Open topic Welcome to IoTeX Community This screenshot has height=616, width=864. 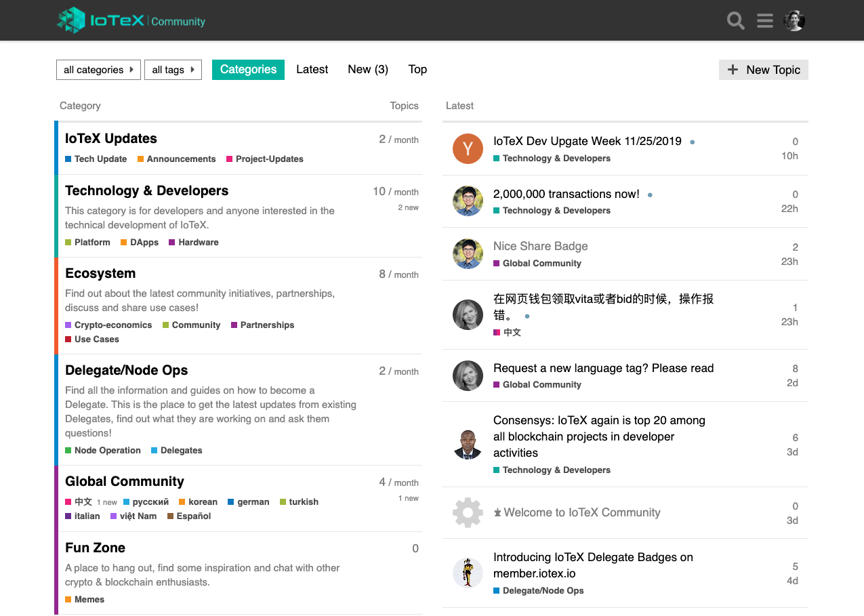(582, 512)
